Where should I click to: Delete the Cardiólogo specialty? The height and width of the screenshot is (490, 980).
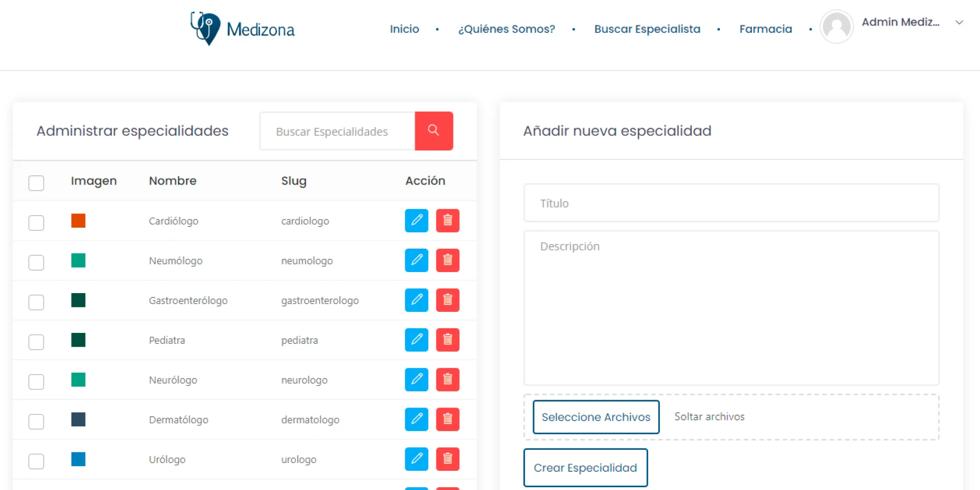click(x=447, y=221)
